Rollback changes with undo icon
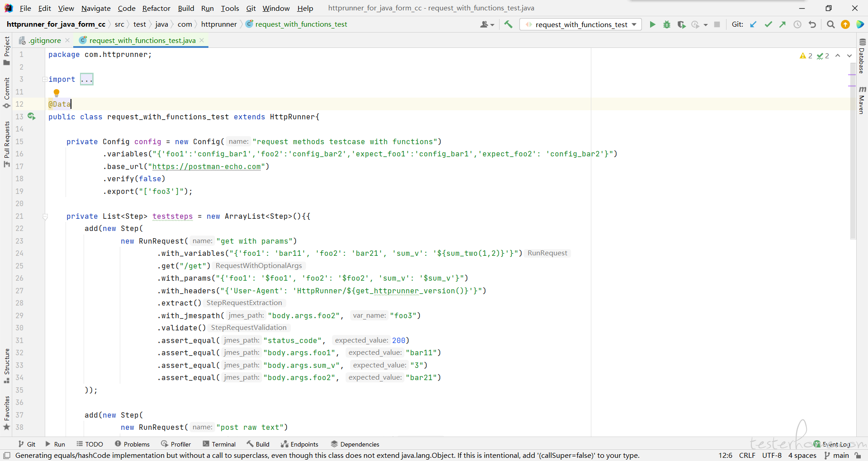This screenshot has width=868, height=461. 812,24
